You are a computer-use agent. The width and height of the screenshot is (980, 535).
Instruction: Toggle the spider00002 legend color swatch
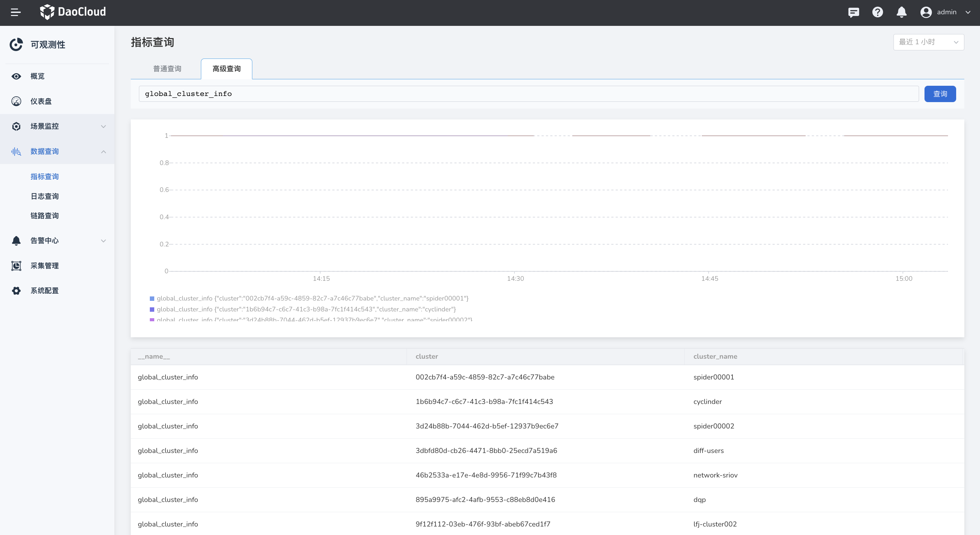coord(152,320)
